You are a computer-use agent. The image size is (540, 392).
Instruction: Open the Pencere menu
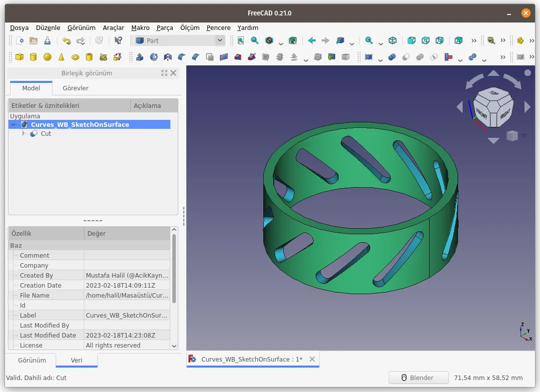(218, 27)
